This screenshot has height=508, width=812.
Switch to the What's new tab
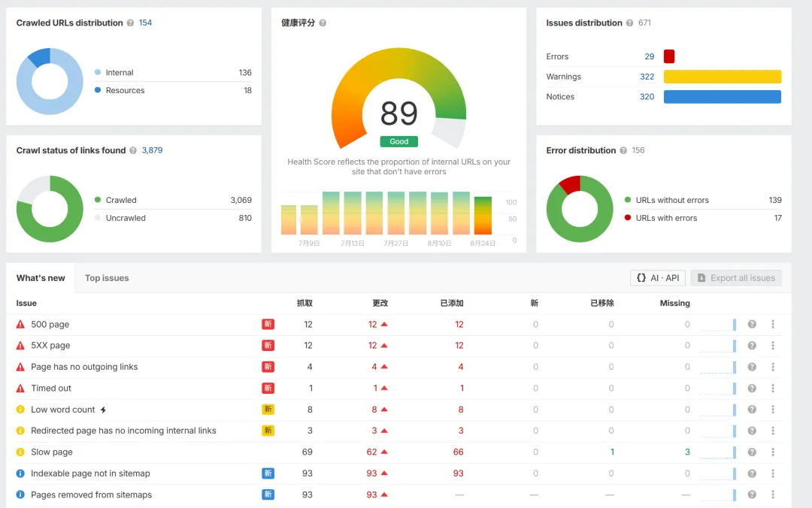[41, 278]
